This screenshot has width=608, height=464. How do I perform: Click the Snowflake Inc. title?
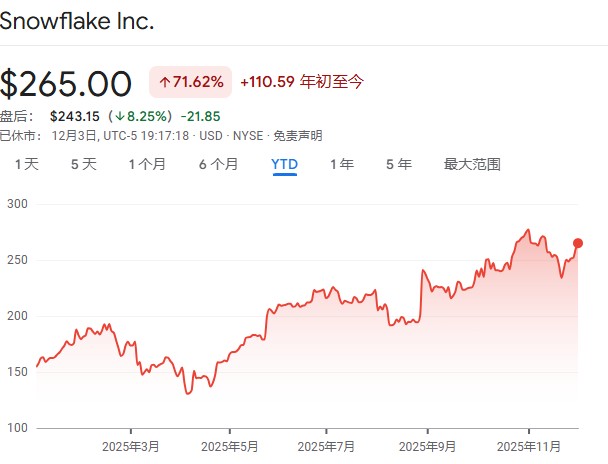tap(77, 21)
